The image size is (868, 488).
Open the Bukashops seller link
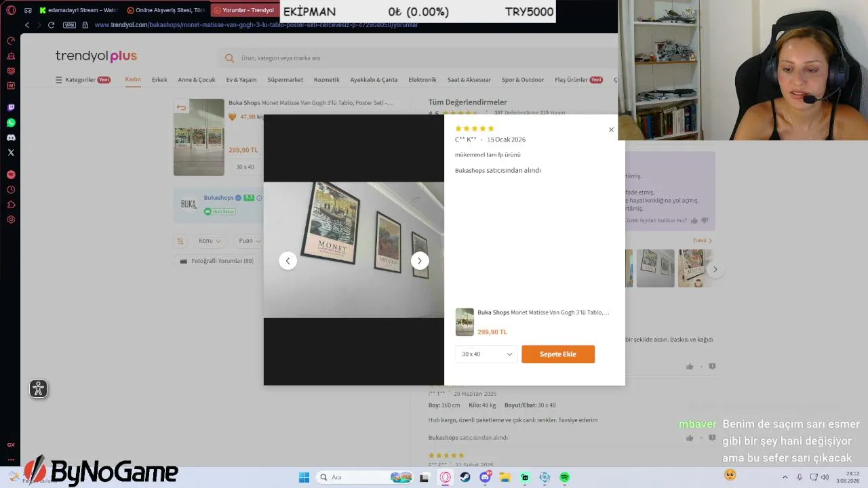pos(218,198)
